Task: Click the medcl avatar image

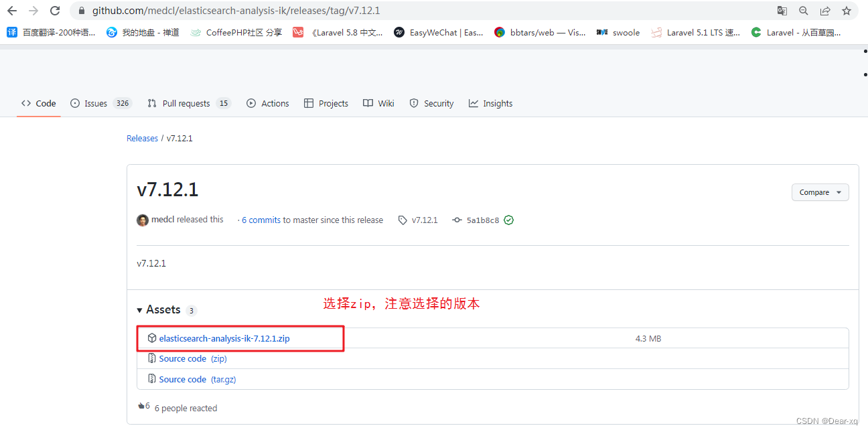Action: coord(143,220)
